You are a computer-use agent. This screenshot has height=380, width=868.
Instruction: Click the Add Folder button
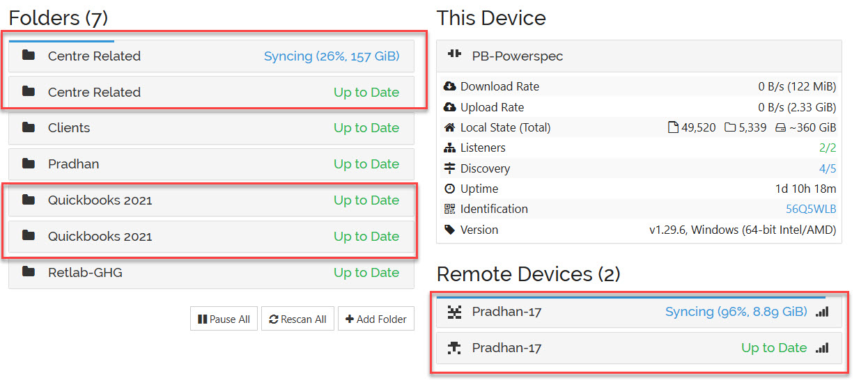[376, 319]
